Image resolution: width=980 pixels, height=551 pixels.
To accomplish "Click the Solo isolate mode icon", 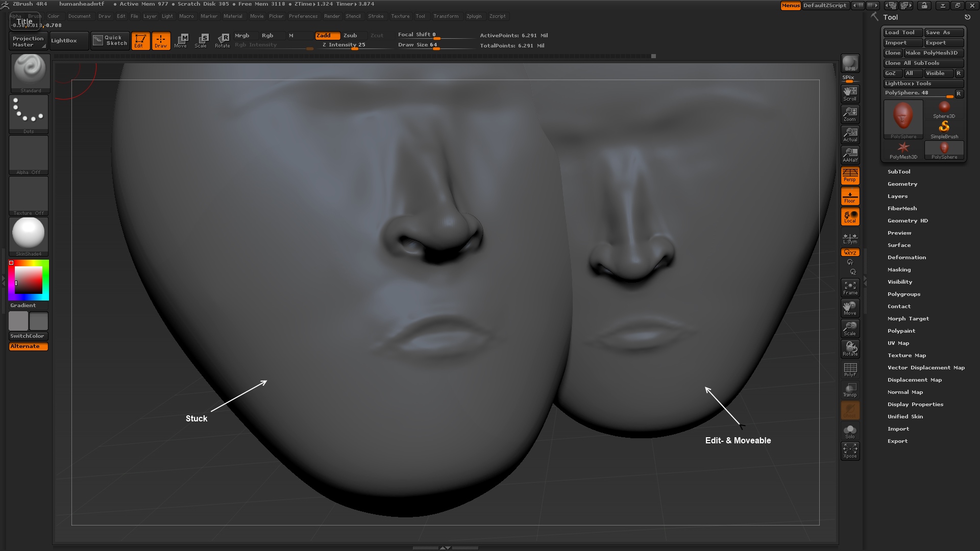I will pyautogui.click(x=850, y=431).
